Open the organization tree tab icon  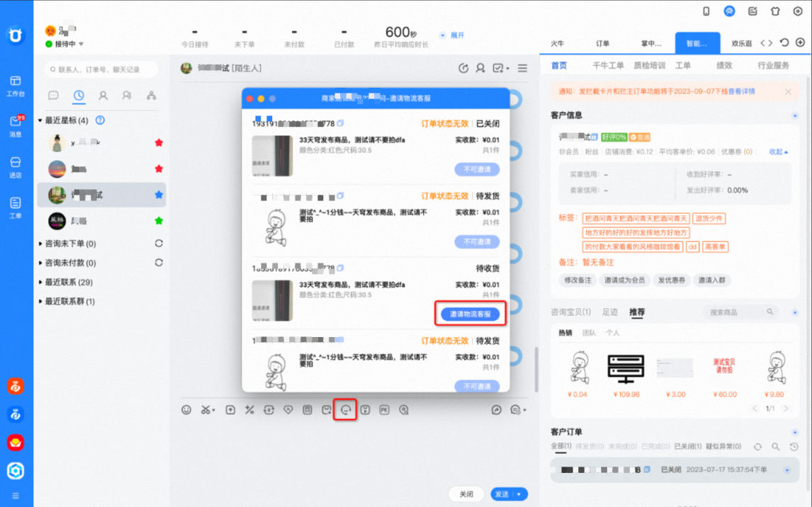(x=151, y=95)
